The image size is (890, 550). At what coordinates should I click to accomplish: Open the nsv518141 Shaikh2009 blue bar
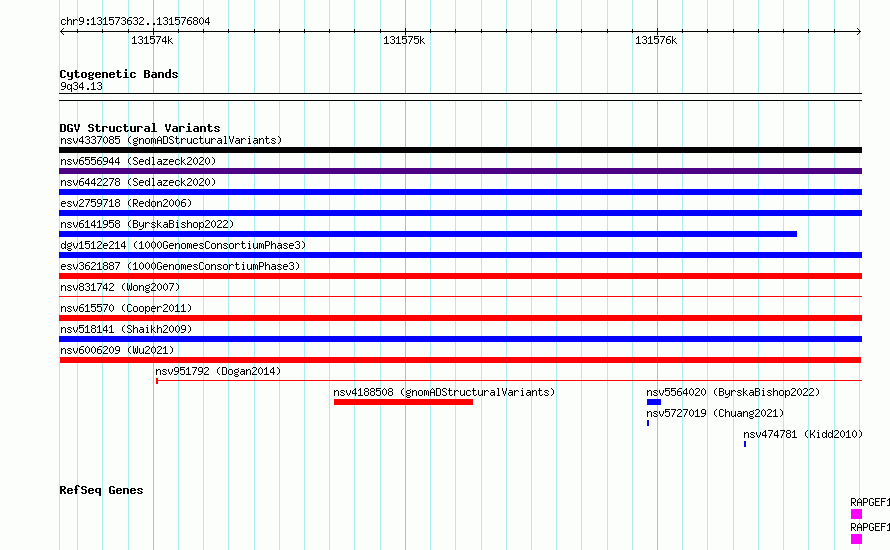[460, 339]
